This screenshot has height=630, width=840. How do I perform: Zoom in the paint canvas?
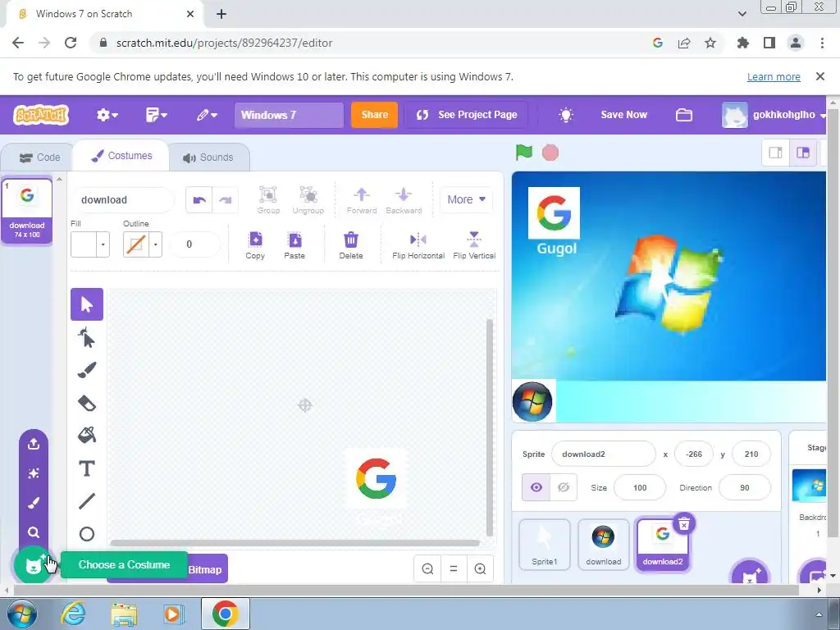pos(480,569)
